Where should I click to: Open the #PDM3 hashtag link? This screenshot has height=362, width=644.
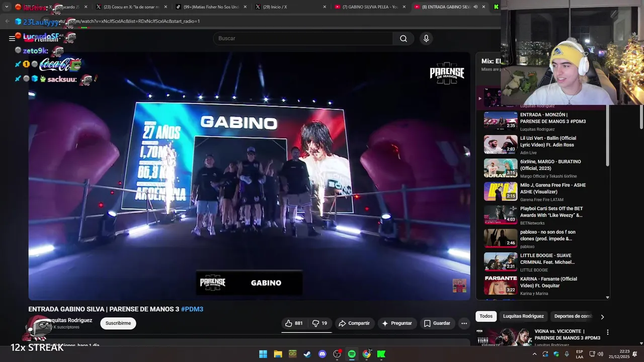pos(192,309)
